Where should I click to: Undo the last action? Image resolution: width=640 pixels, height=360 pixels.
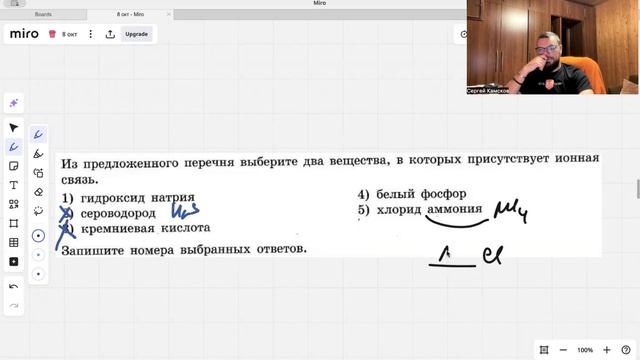[x=13, y=287]
